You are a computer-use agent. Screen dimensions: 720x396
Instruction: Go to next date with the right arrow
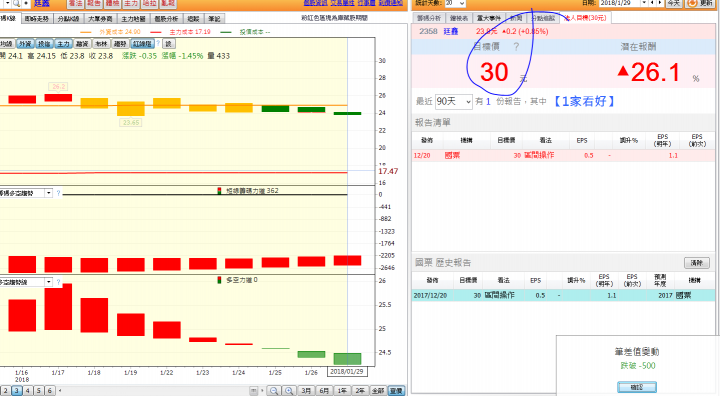pyautogui.click(x=660, y=3)
